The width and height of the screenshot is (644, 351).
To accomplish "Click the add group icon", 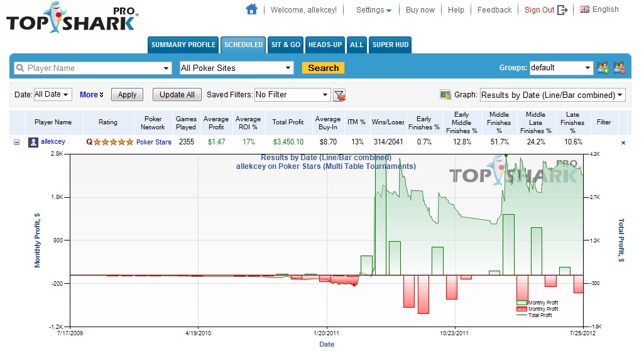I will (603, 68).
